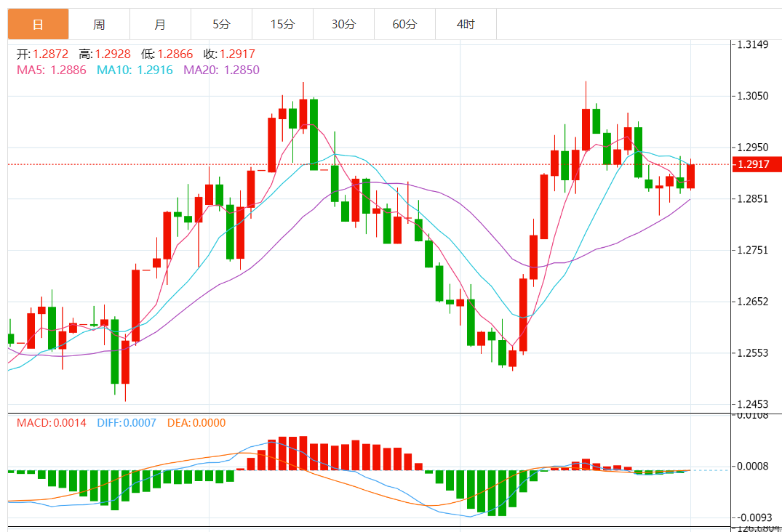Open the 15分 timeframe tab

[x=283, y=24]
